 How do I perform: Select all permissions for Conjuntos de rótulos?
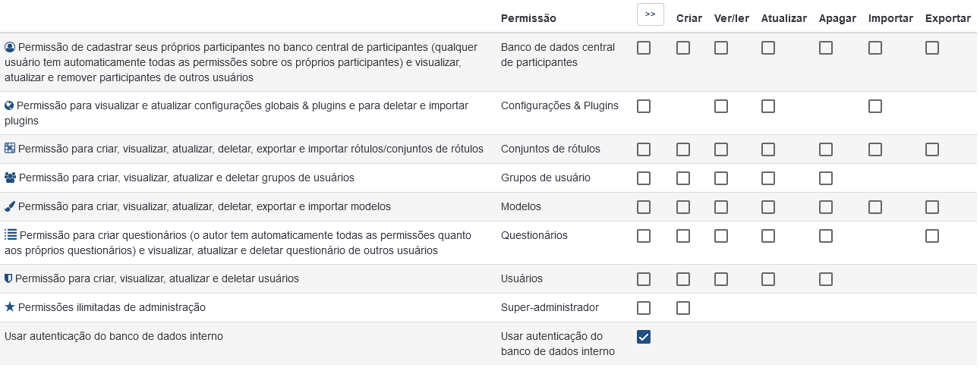(644, 149)
